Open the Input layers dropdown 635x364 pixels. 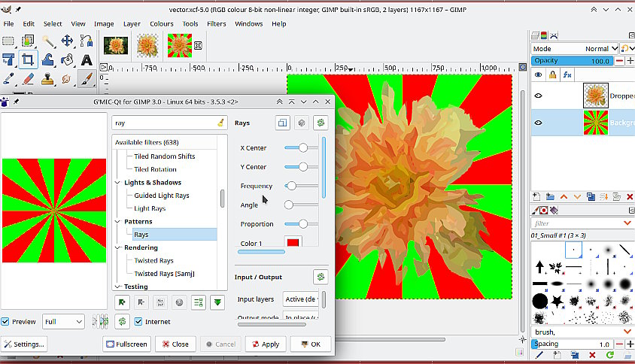tap(301, 299)
